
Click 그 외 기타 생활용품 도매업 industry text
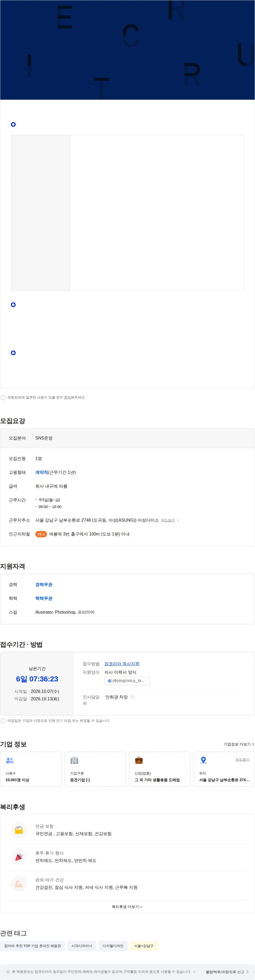pos(157,780)
